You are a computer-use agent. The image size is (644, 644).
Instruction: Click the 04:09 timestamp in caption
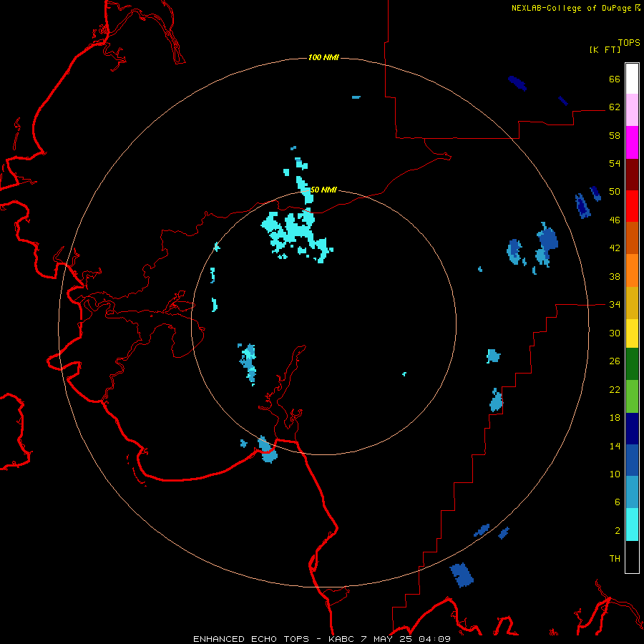(434, 639)
